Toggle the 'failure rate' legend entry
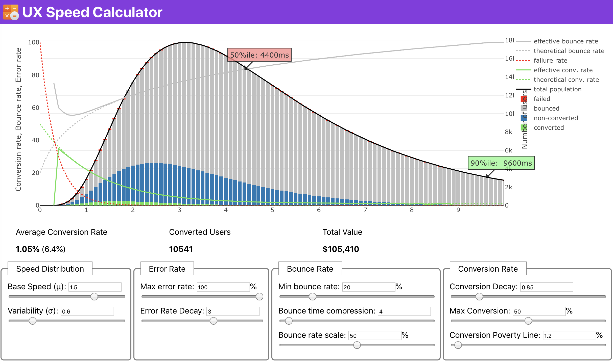 (x=550, y=60)
